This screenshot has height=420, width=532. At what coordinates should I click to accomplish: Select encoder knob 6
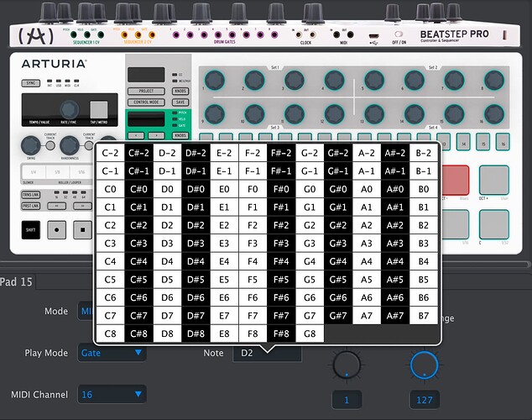click(x=415, y=81)
